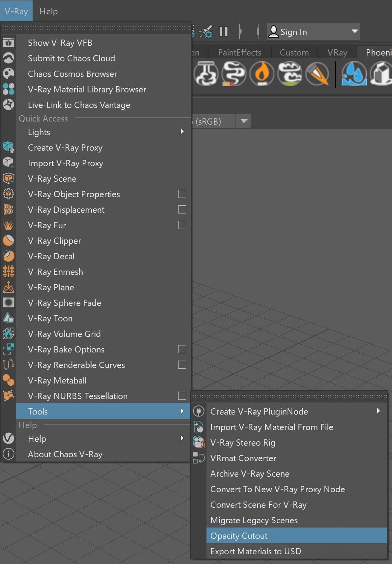Click the V-Ray Scene icon

(9, 179)
